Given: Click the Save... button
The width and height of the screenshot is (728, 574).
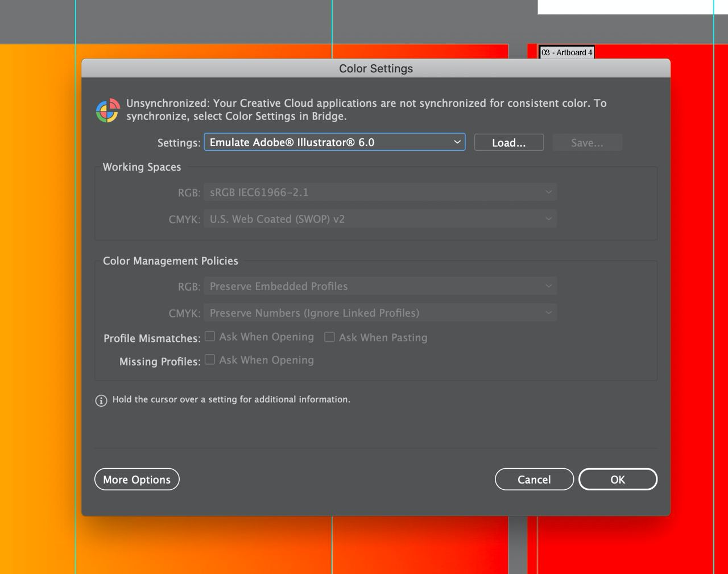Looking at the screenshot, I should coord(588,142).
